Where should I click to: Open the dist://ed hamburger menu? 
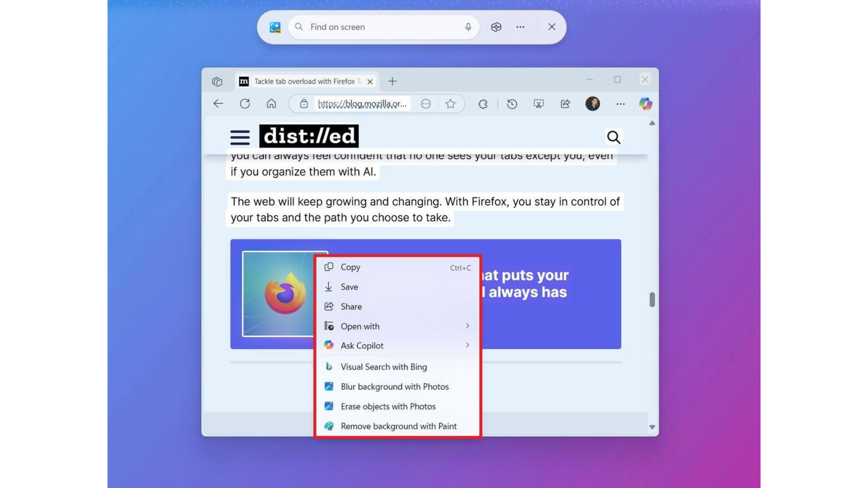point(240,137)
